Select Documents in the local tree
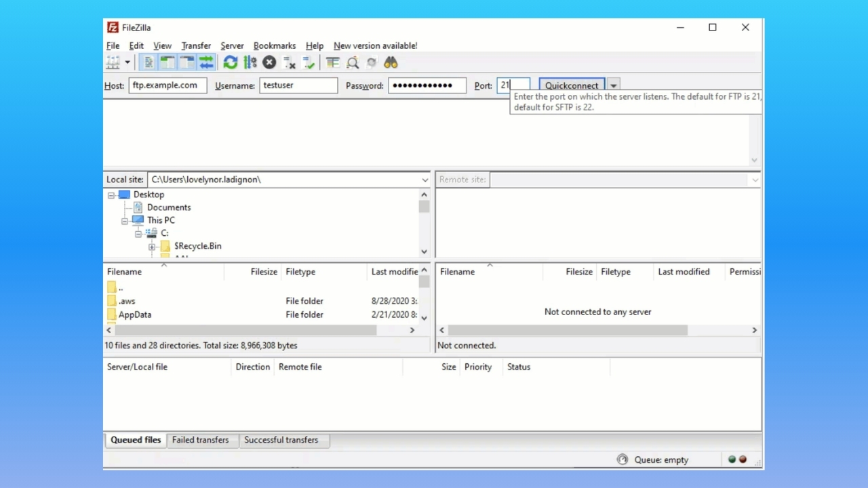The image size is (868, 488). (x=169, y=207)
